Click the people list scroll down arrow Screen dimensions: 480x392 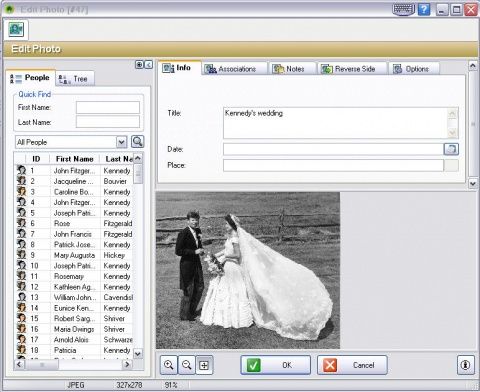click(x=138, y=353)
